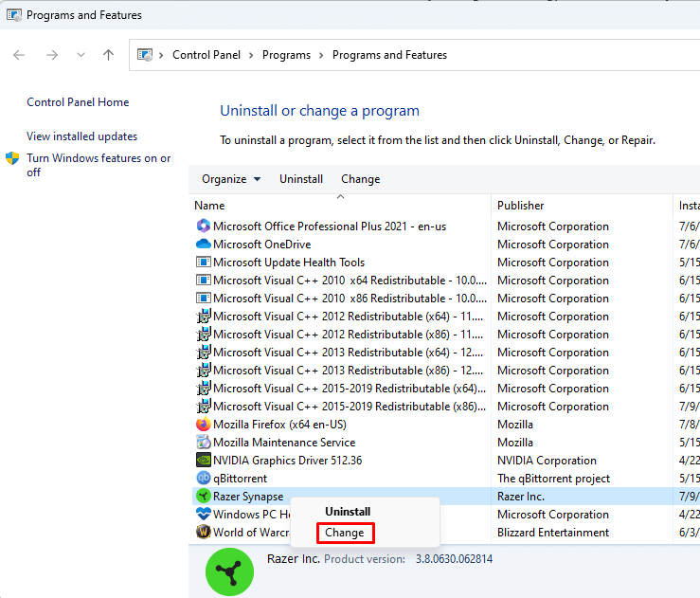Click the Visual C++ 2010 x64 icon

[203, 280]
